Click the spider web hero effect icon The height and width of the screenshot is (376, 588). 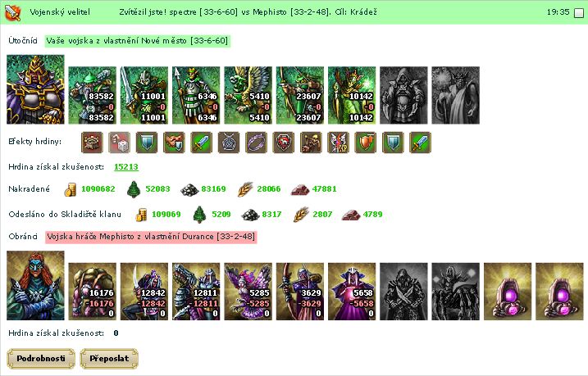point(229,143)
